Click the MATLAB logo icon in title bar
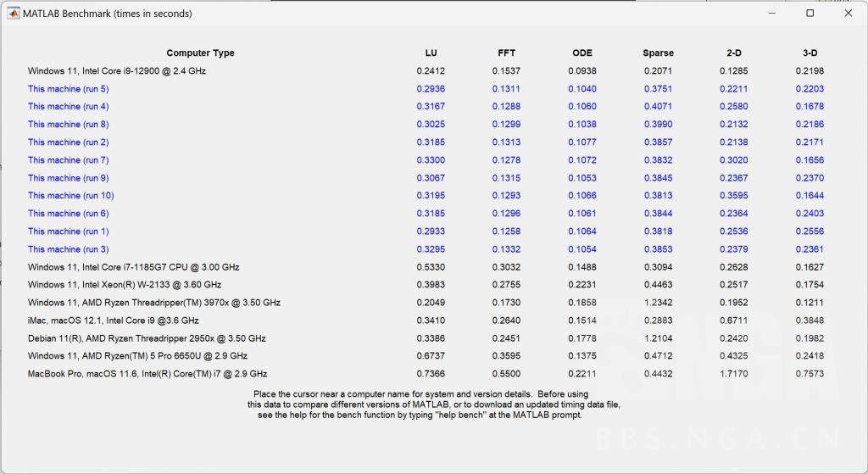Screen dimensions: 868x474 14,14
